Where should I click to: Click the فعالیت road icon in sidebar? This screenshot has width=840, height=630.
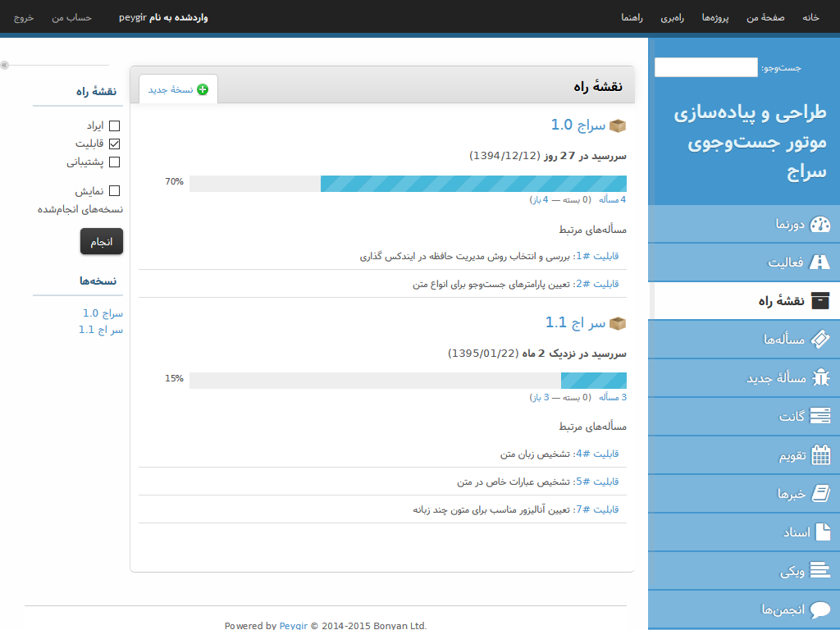click(x=819, y=262)
